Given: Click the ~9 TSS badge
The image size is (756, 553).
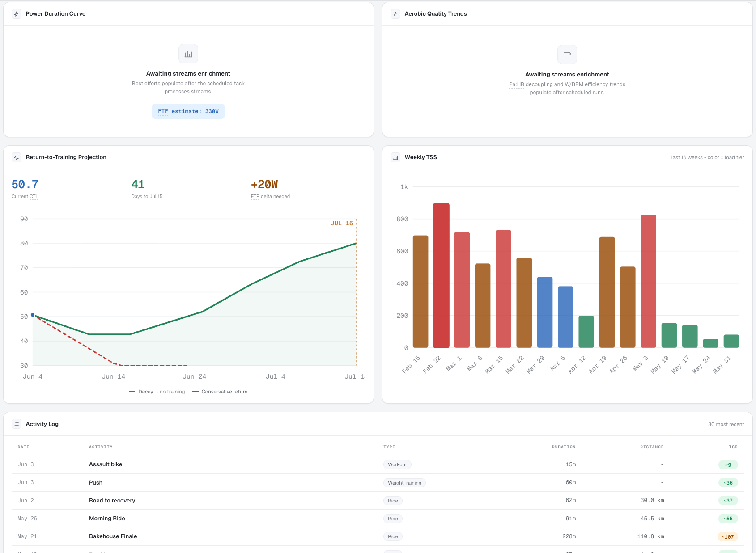Looking at the screenshot, I should click(728, 465).
